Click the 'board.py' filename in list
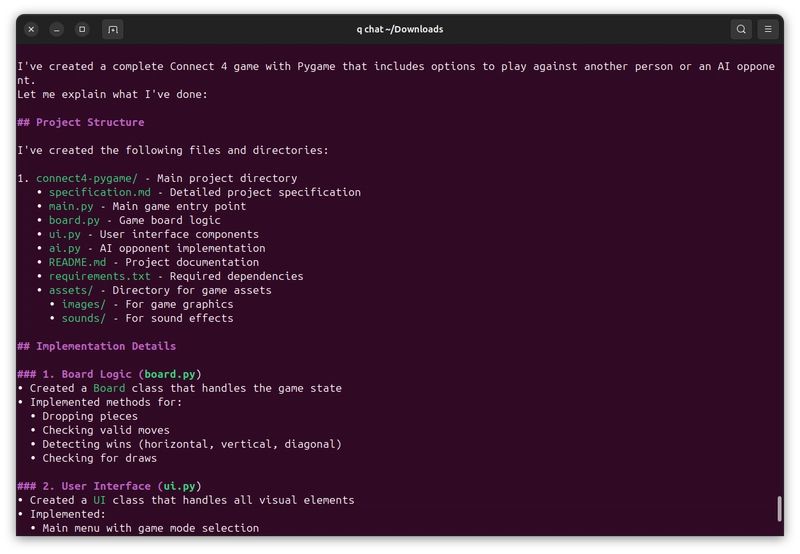800x554 pixels. 74,220
